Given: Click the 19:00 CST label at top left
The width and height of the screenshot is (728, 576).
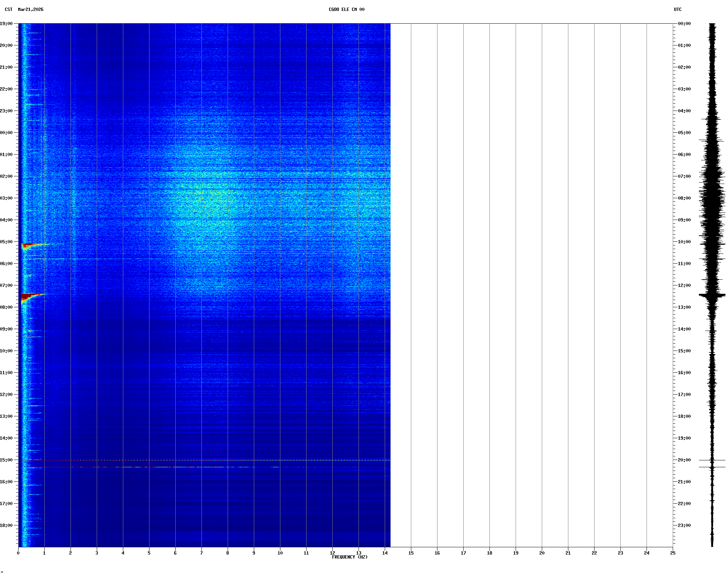Looking at the screenshot, I should tap(6, 24).
